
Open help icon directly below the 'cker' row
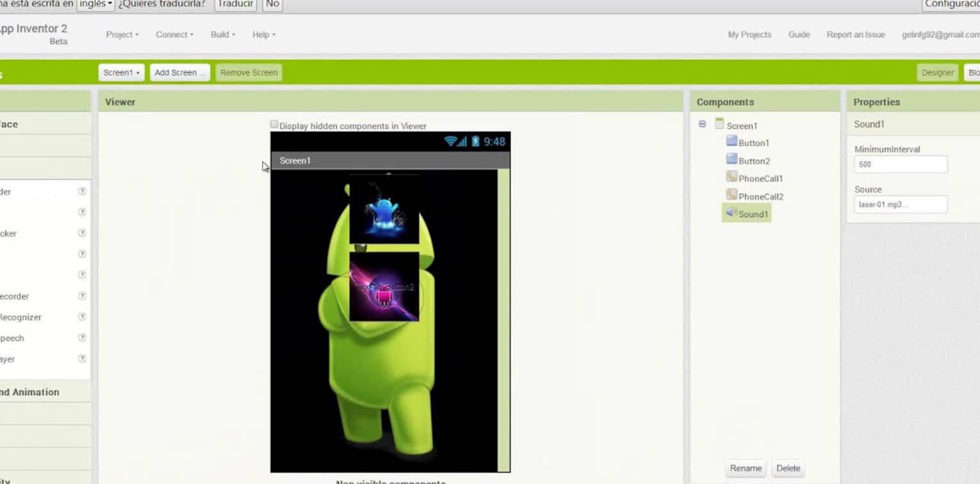point(82,254)
